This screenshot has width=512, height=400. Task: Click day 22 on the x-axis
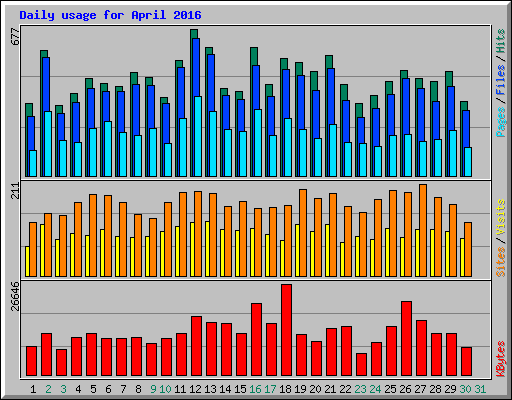[345, 389]
